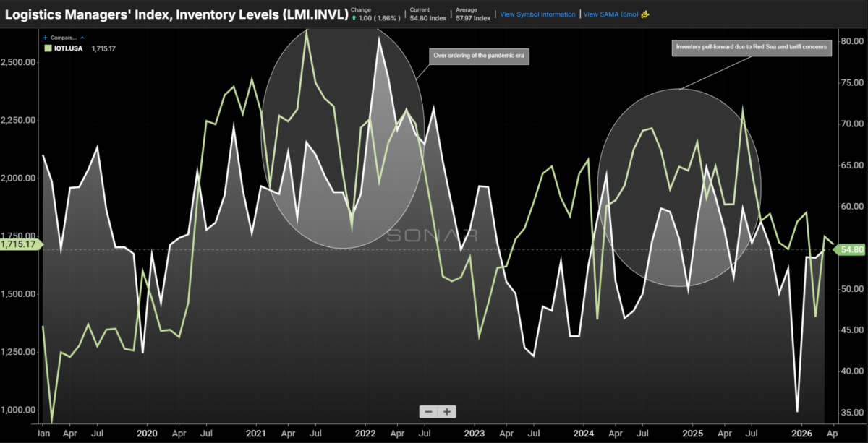
Task: Open the Compare... symbol field
Action: pos(63,37)
